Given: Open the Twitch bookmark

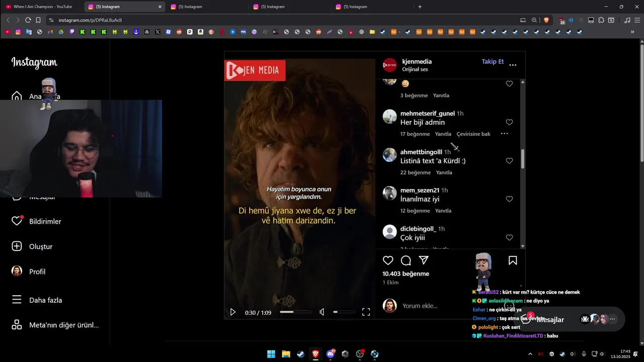Looking at the screenshot, I should pyautogui.click(x=72, y=32).
